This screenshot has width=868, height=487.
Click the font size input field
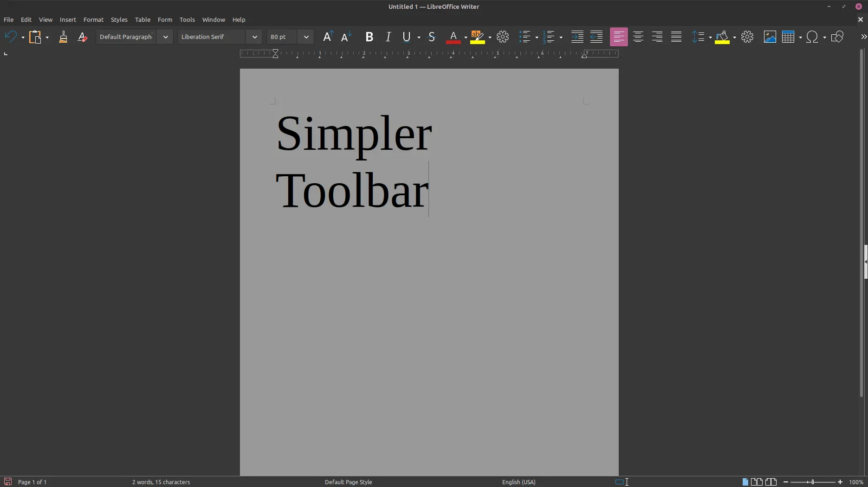282,37
